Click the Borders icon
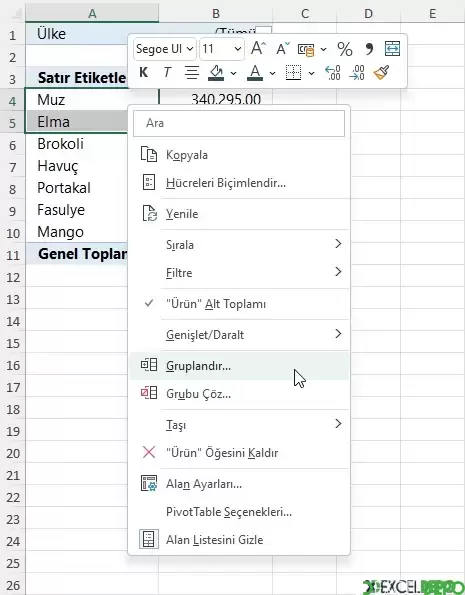 [x=293, y=72]
